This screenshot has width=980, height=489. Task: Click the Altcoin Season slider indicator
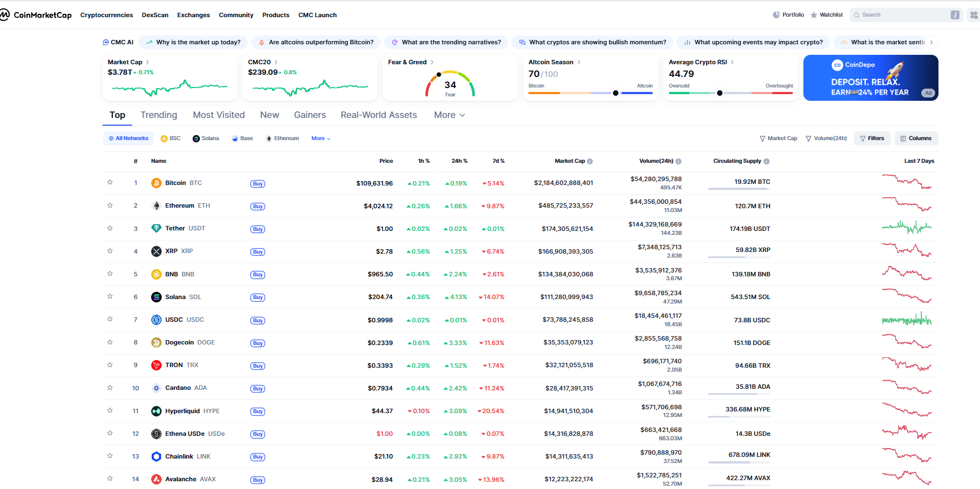click(x=615, y=93)
